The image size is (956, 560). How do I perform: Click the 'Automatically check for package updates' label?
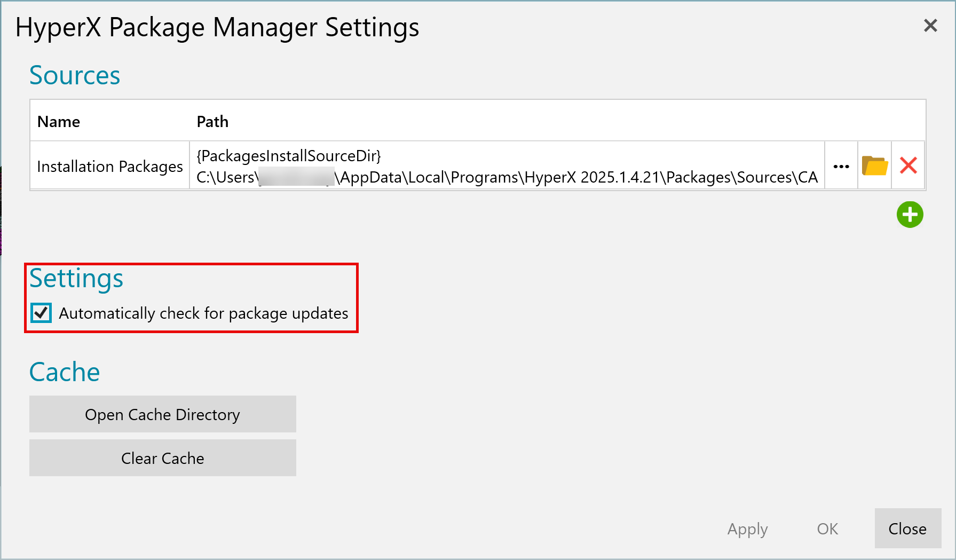click(x=203, y=313)
